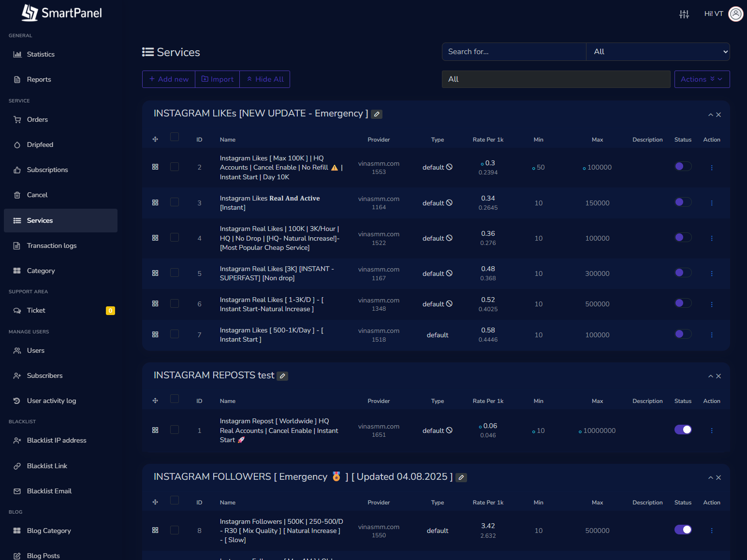Click the drag handle next to service ID 1
Image resolution: width=747 pixels, height=560 pixels.
pyautogui.click(x=155, y=430)
